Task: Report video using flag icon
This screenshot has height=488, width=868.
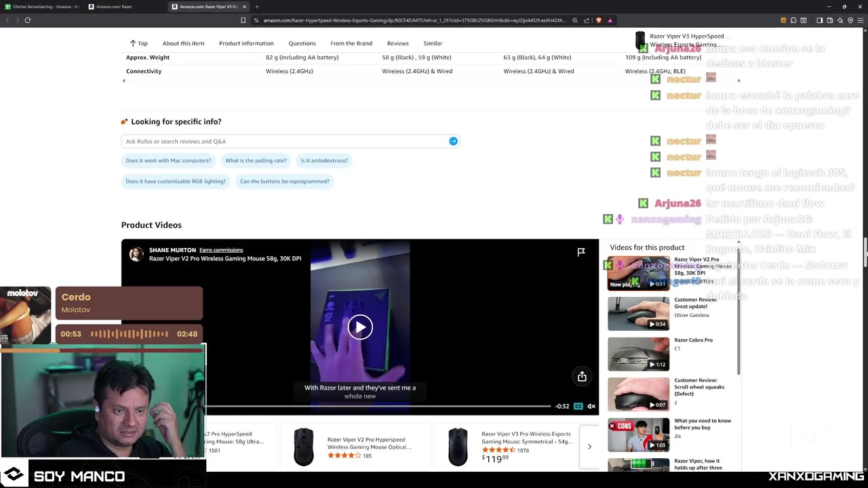Action: point(581,252)
